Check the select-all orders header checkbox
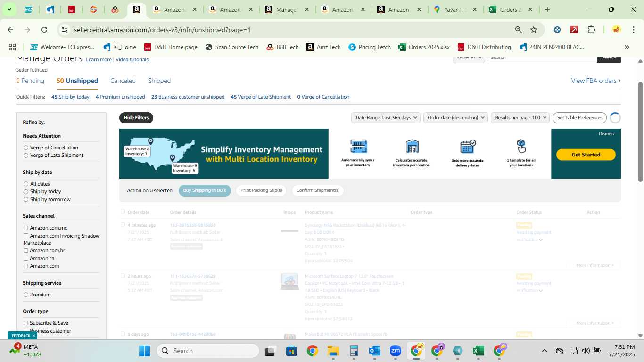 tap(123, 212)
